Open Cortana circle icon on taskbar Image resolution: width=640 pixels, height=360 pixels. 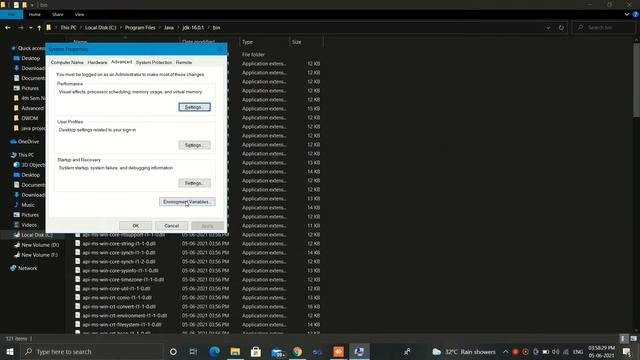click(x=173, y=351)
